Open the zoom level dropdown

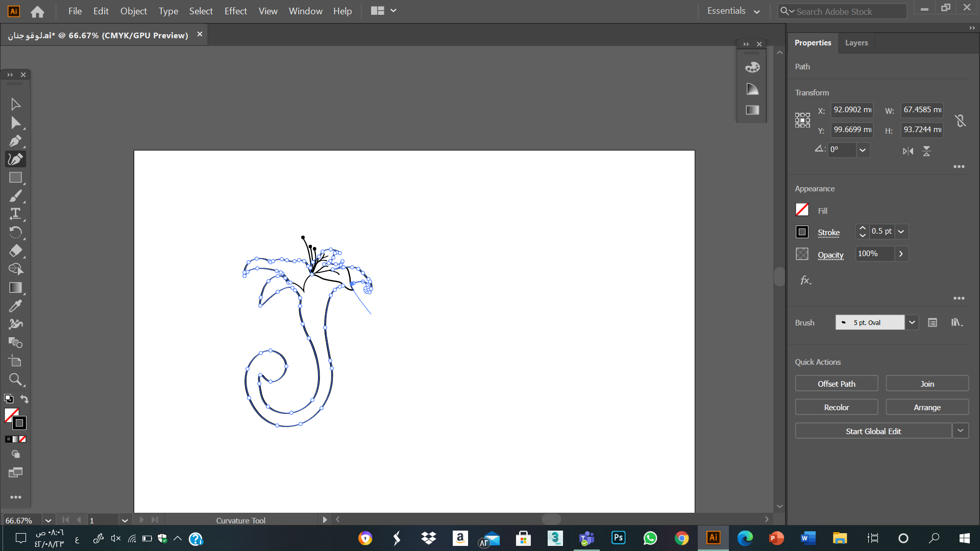[48, 520]
